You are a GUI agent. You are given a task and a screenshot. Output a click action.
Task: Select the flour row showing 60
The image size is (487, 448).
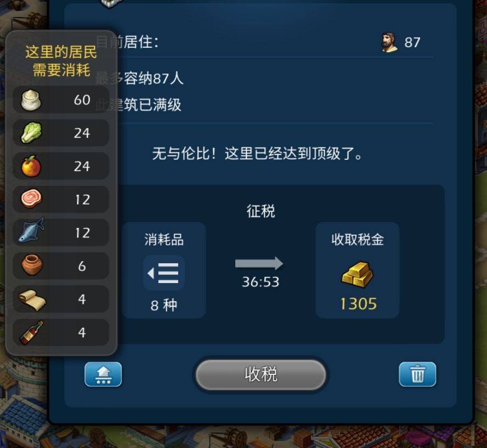[x=61, y=99]
